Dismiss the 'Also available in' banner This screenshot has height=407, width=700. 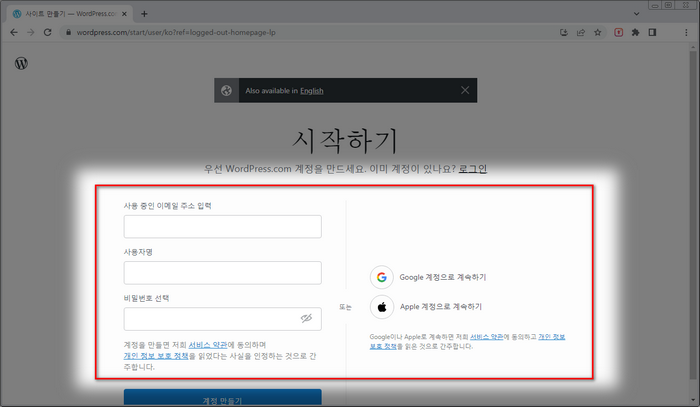coord(465,90)
